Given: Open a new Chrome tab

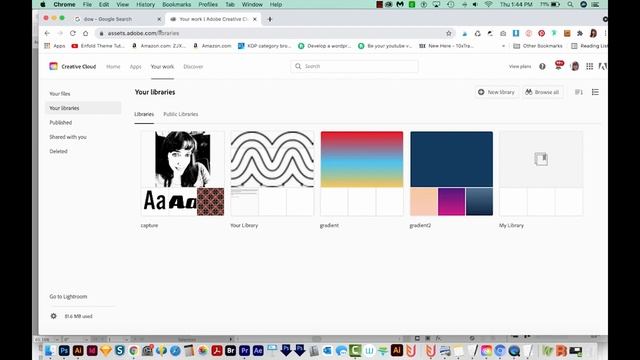Looking at the screenshot, I should 270,19.
